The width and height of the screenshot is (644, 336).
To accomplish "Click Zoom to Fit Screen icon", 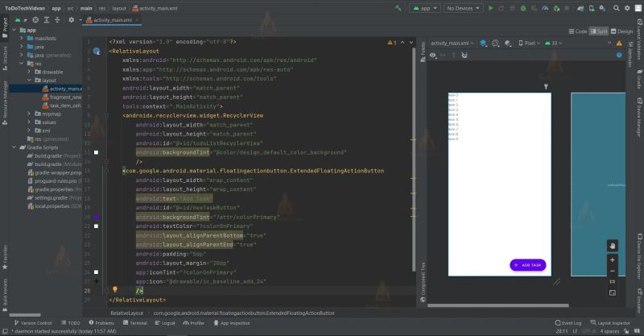I will pos(613,292).
